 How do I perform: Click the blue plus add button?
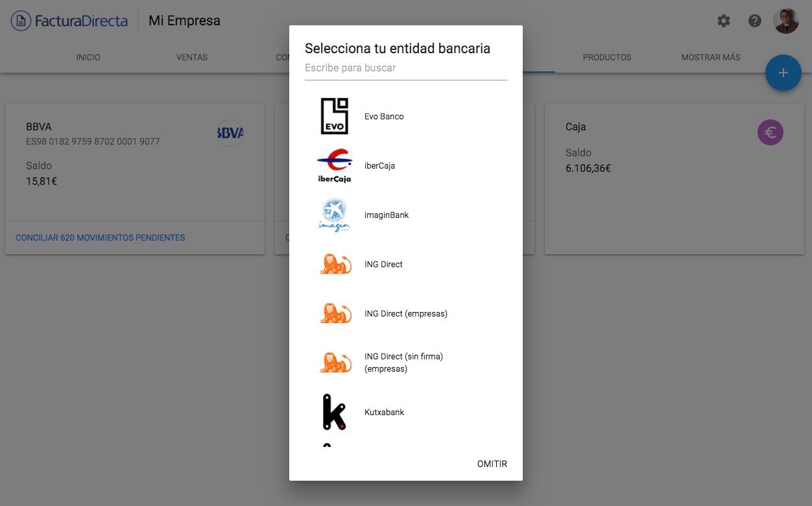[x=783, y=73]
